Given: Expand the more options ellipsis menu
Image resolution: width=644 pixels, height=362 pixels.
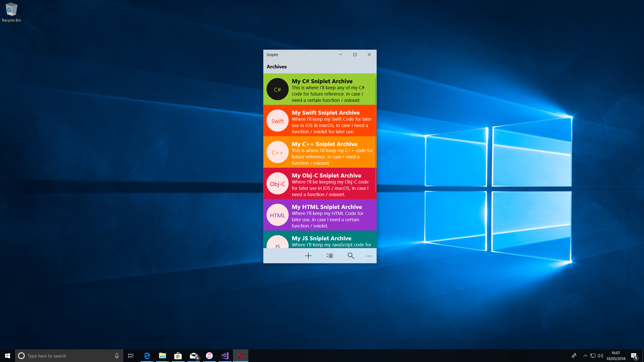Looking at the screenshot, I should tap(369, 256).
